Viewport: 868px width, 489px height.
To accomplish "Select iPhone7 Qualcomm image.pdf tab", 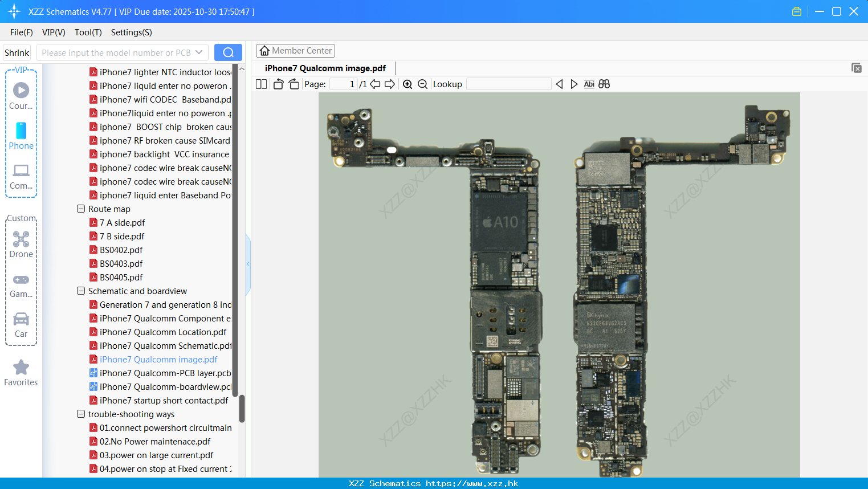I will click(325, 68).
